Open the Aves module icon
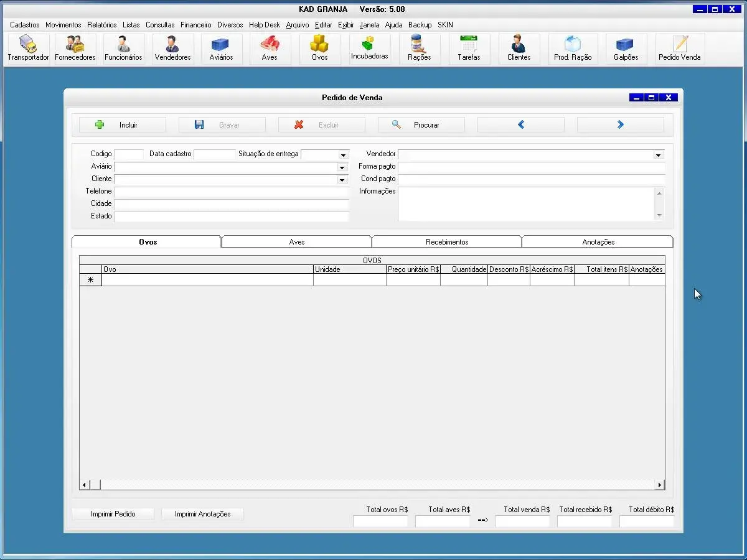 coord(270,49)
